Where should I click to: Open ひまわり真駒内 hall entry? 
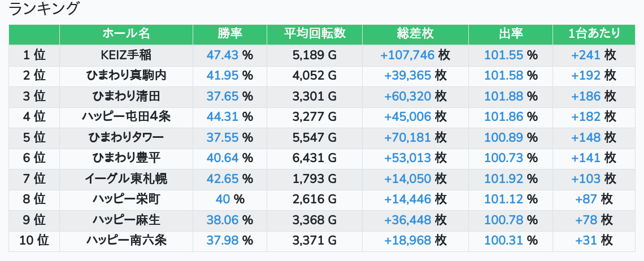pyautogui.click(x=126, y=76)
